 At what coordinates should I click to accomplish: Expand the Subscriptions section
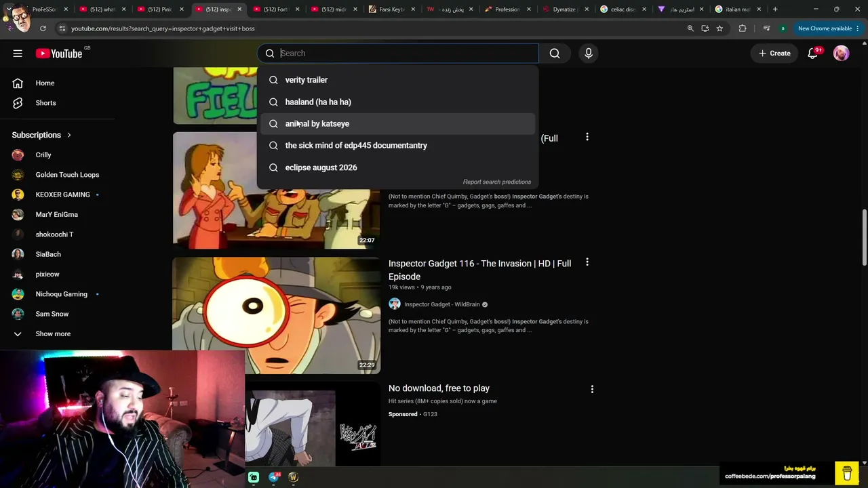click(x=41, y=135)
